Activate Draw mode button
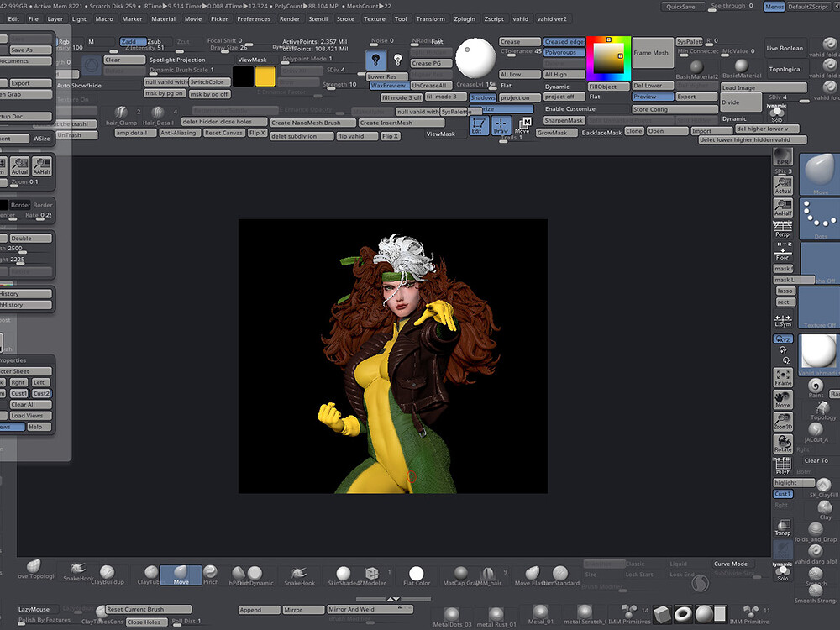The height and width of the screenshot is (630, 840). (501, 126)
